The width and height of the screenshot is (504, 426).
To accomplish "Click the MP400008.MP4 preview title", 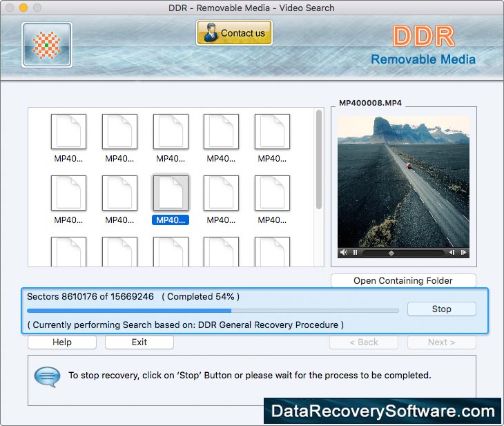I will [x=370, y=103].
